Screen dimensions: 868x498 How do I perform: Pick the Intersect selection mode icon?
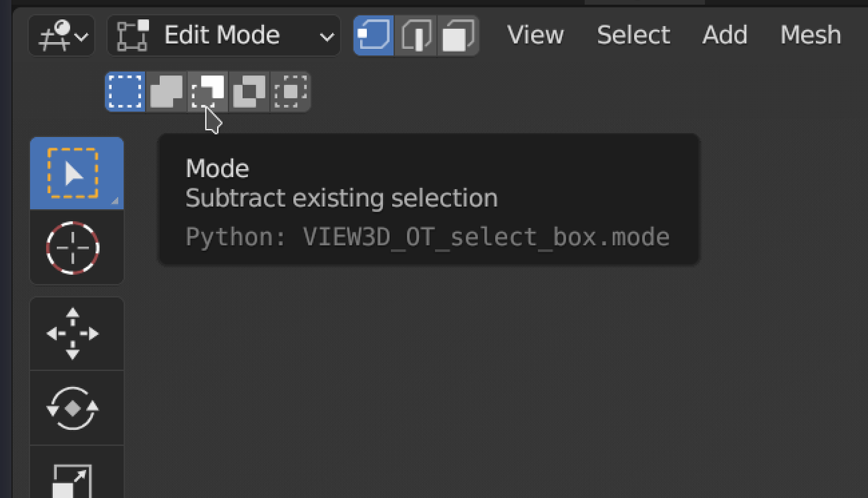(x=290, y=92)
